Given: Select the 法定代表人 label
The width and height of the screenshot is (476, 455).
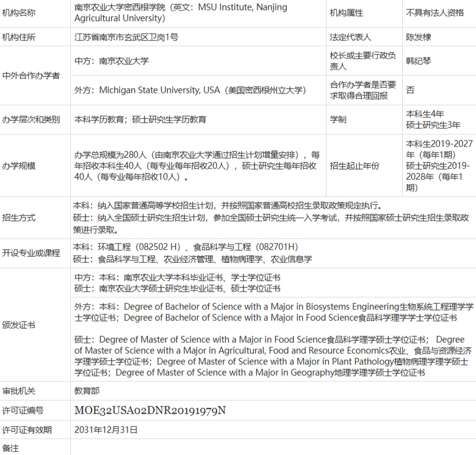Looking at the screenshot, I should click(350, 37).
